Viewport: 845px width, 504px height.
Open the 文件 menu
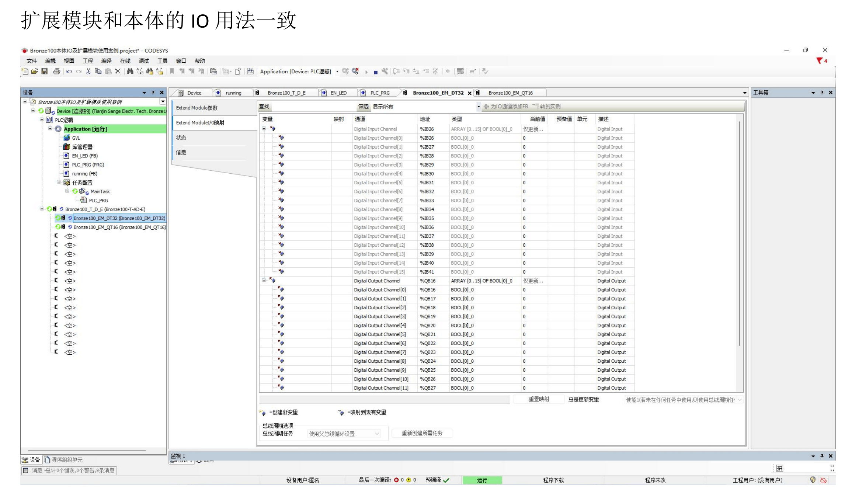32,61
